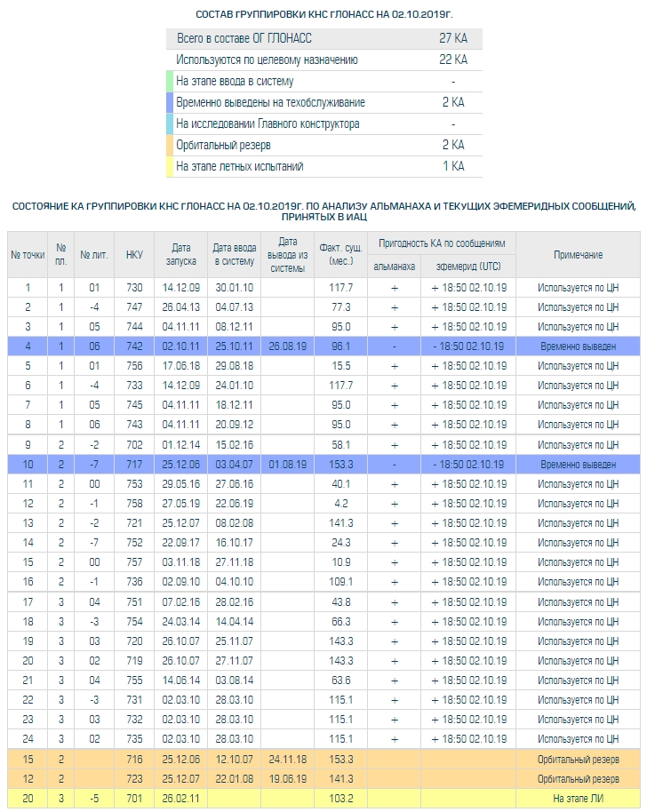Click the value '27 КА'

(x=453, y=38)
